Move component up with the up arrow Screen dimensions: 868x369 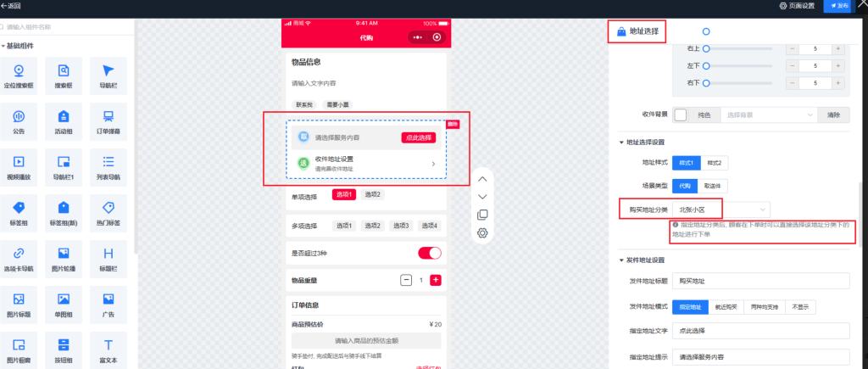click(x=482, y=179)
